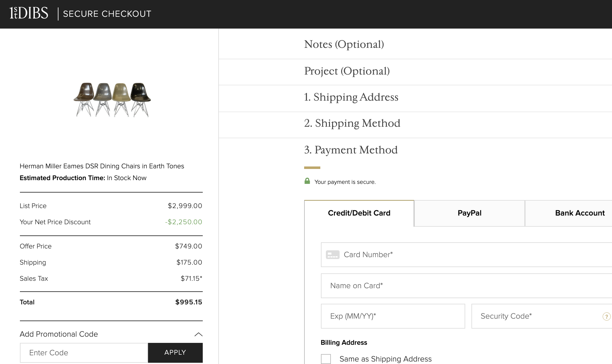Open the 2. Shipping Method section
612x364 pixels.
point(352,123)
